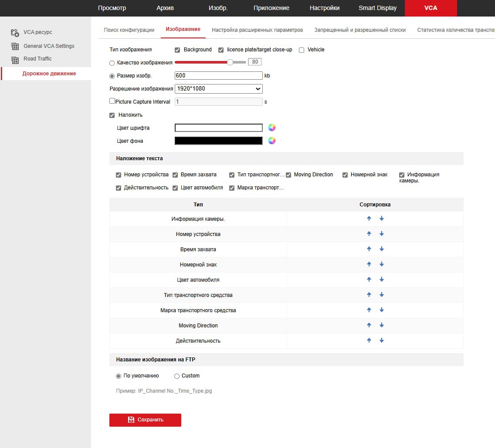Move Moving Direction row up
Image resolution: width=495 pixels, height=448 pixels.
click(369, 325)
